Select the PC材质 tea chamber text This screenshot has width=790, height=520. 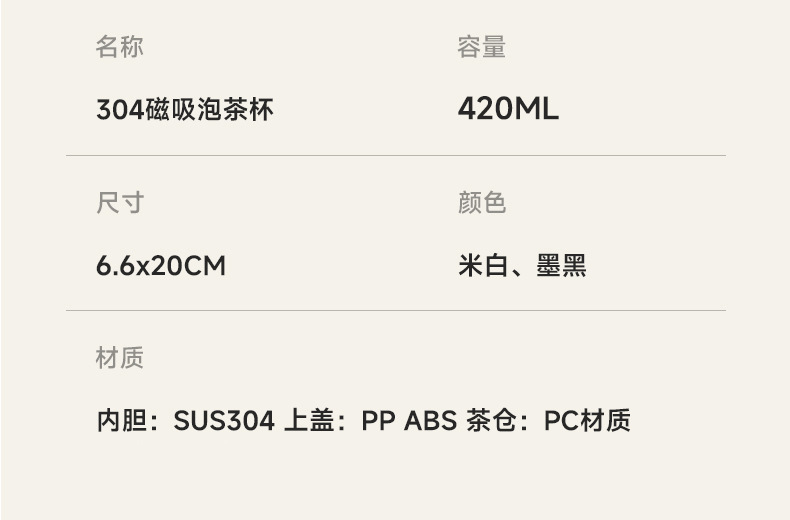pyautogui.click(x=587, y=421)
